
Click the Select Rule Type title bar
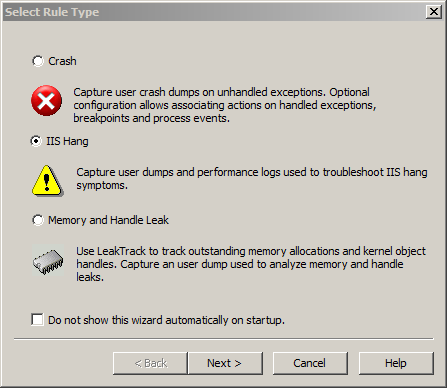click(213, 12)
